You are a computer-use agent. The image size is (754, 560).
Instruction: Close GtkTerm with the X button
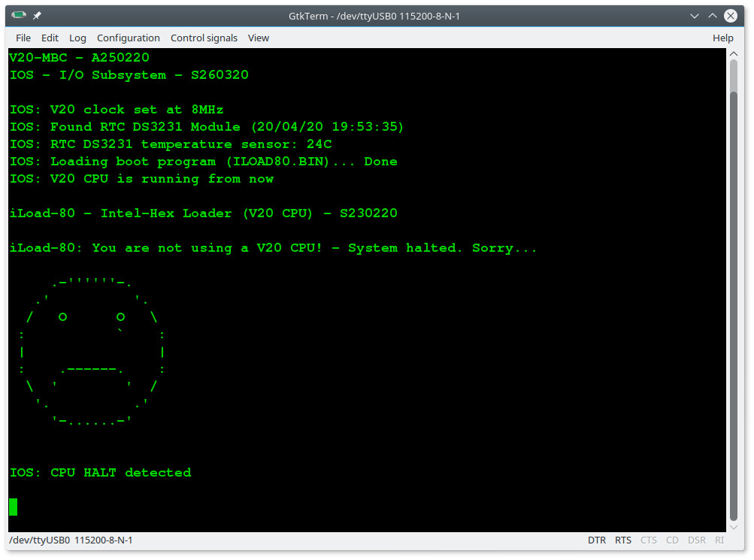(731, 16)
